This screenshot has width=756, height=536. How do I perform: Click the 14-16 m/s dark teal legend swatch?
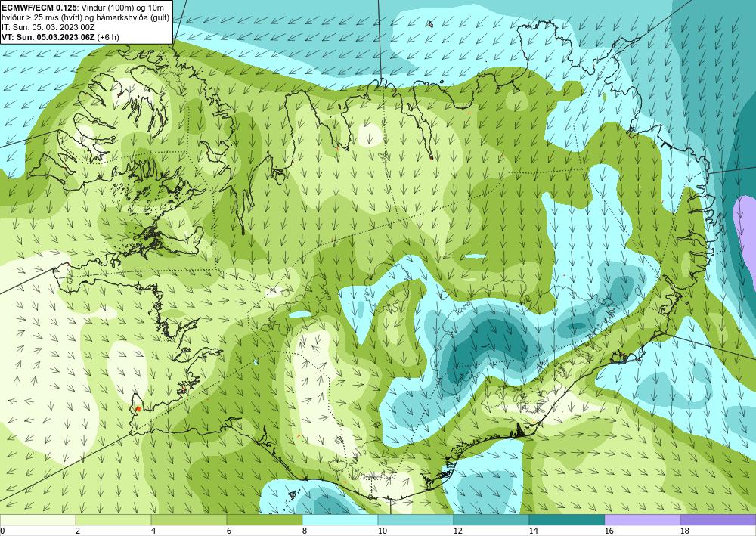click(x=567, y=519)
